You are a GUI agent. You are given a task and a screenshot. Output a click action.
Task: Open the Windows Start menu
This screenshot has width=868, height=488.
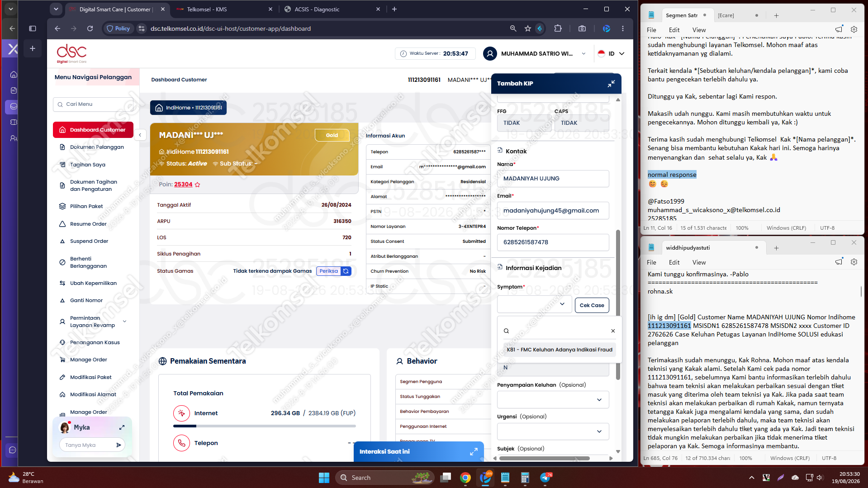click(x=324, y=478)
